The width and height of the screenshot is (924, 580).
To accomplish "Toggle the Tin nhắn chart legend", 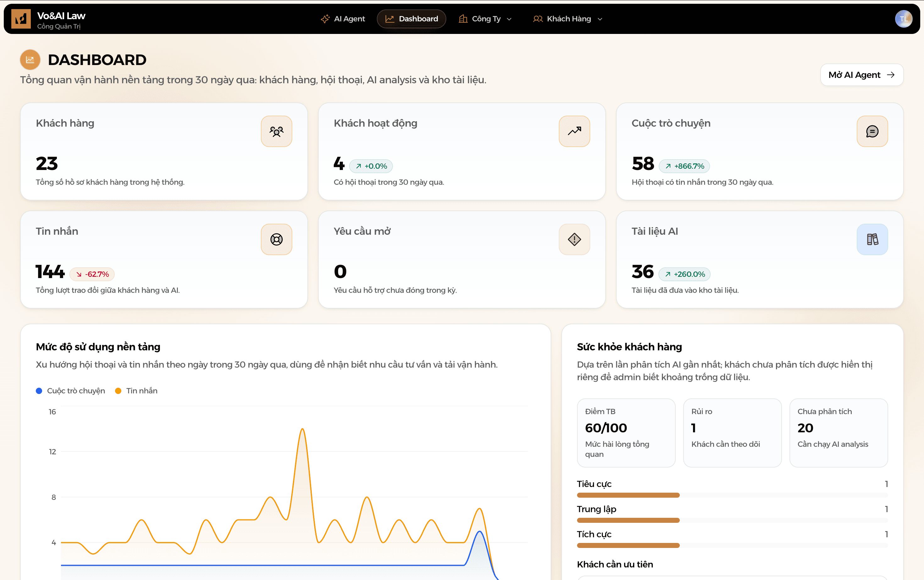I will point(136,391).
